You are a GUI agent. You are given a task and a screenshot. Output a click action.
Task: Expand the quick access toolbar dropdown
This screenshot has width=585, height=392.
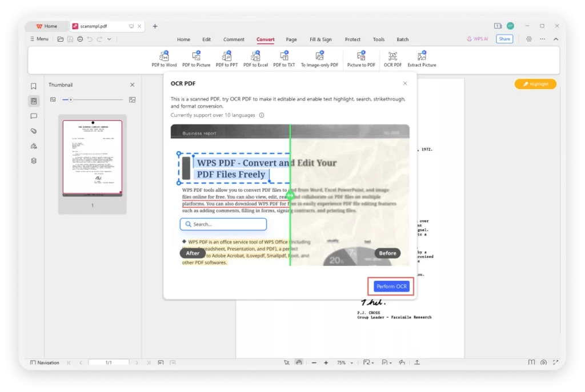[109, 39]
